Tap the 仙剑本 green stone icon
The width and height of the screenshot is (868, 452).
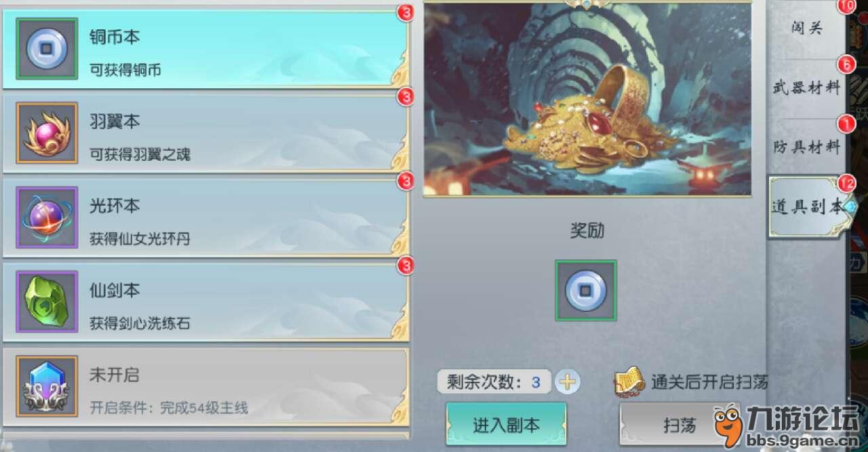[x=47, y=301]
